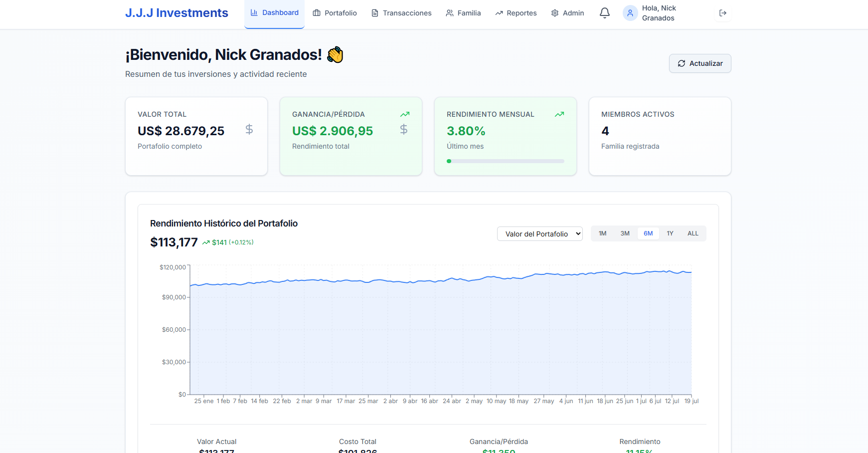Navigate to Familia
Viewport: 868px width, 453px height.
[x=463, y=13]
